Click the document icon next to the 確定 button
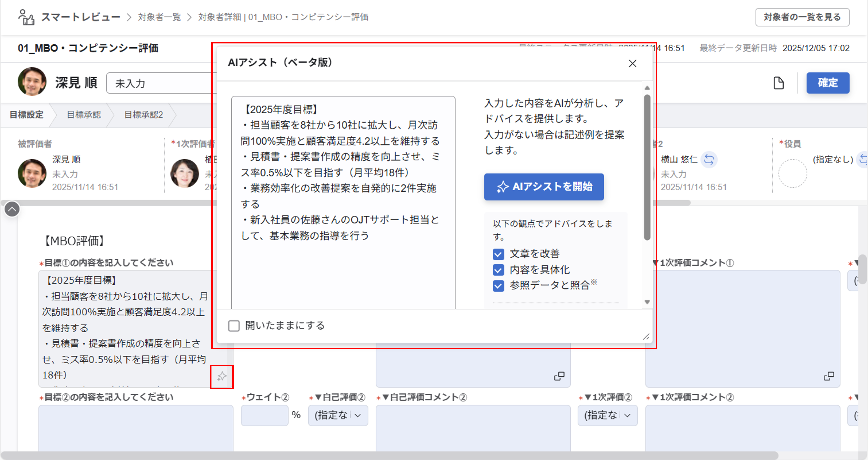Image resolution: width=868 pixels, height=460 pixels. click(778, 83)
